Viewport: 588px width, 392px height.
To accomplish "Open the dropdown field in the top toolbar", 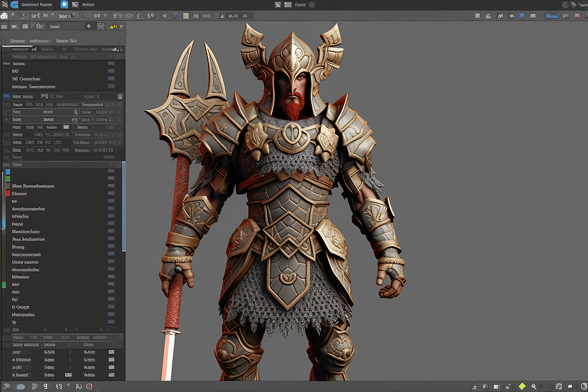I will coord(66,15).
